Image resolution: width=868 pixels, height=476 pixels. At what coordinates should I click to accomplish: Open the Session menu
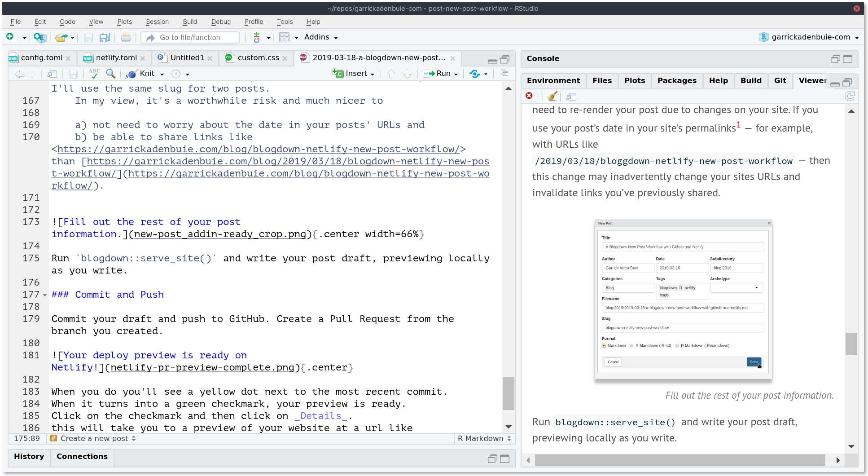pos(157,22)
